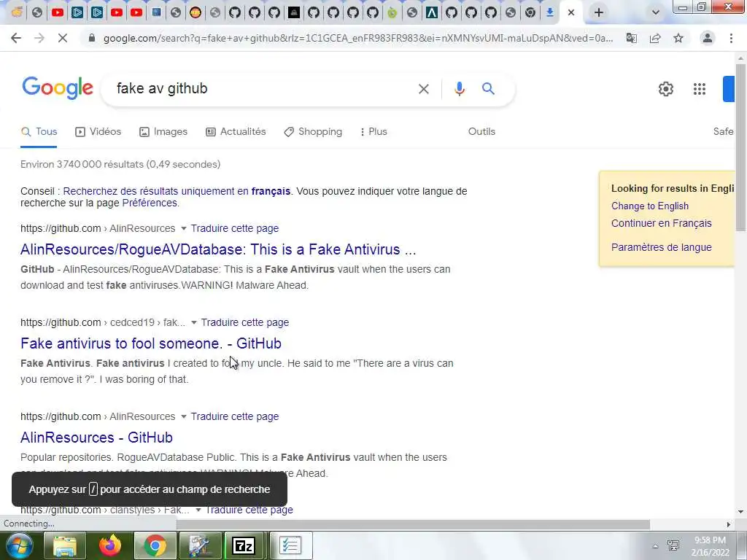The height and width of the screenshot is (560, 747).
Task: Click the padlock site info icon
Action: click(92, 38)
